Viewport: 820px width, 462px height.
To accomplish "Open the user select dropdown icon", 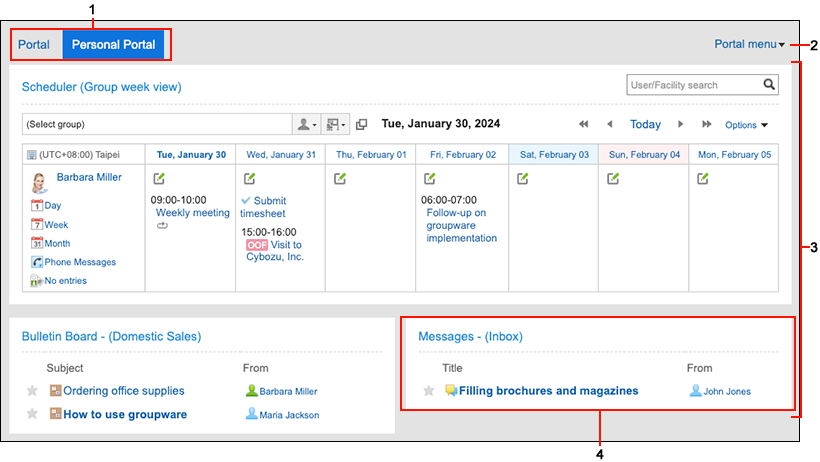I will click(x=306, y=125).
